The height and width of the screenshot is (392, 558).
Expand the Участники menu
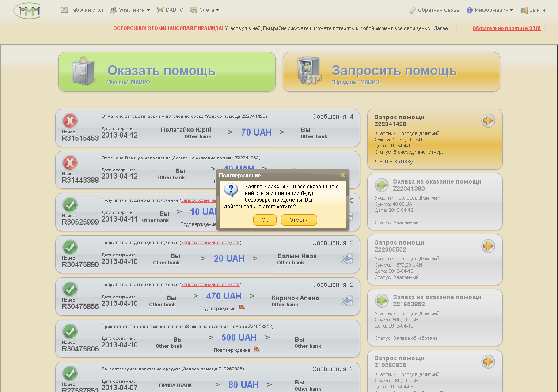129,10
